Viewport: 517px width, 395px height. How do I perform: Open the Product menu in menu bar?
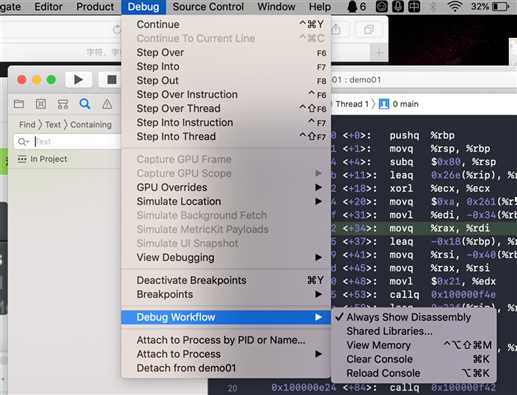click(95, 7)
